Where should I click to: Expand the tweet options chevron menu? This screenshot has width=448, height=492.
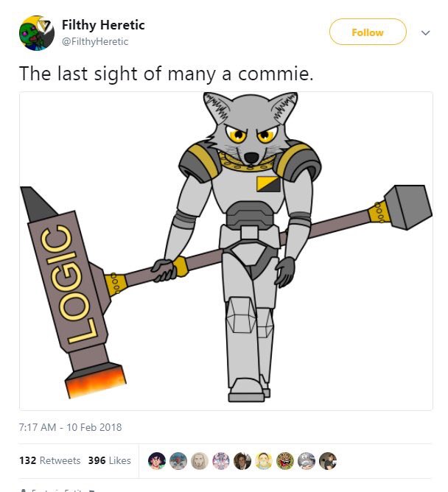point(425,32)
